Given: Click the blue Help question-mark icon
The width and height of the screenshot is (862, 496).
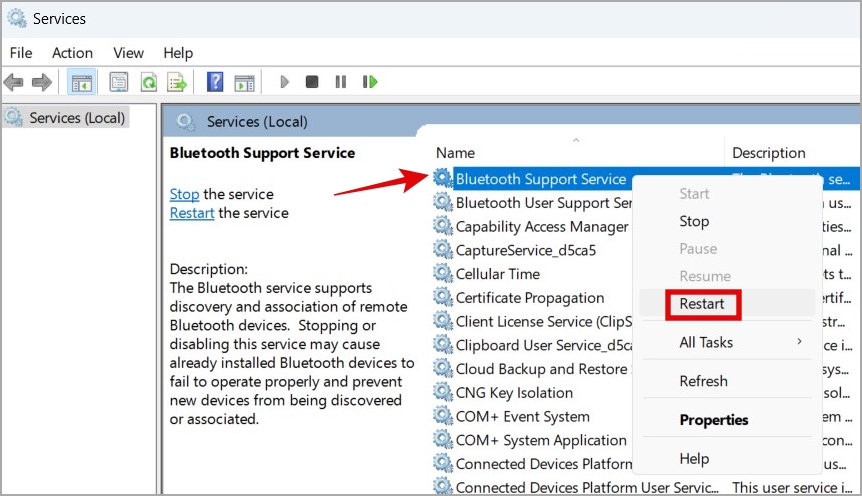Looking at the screenshot, I should tap(215, 82).
